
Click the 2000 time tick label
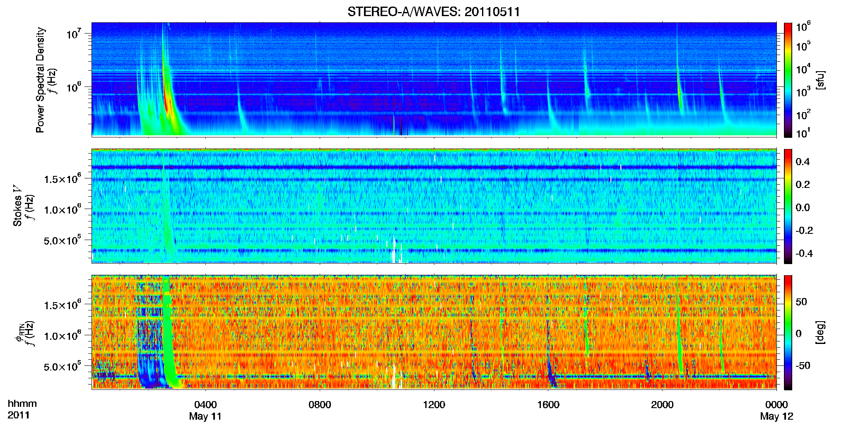(x=662, y=405)
